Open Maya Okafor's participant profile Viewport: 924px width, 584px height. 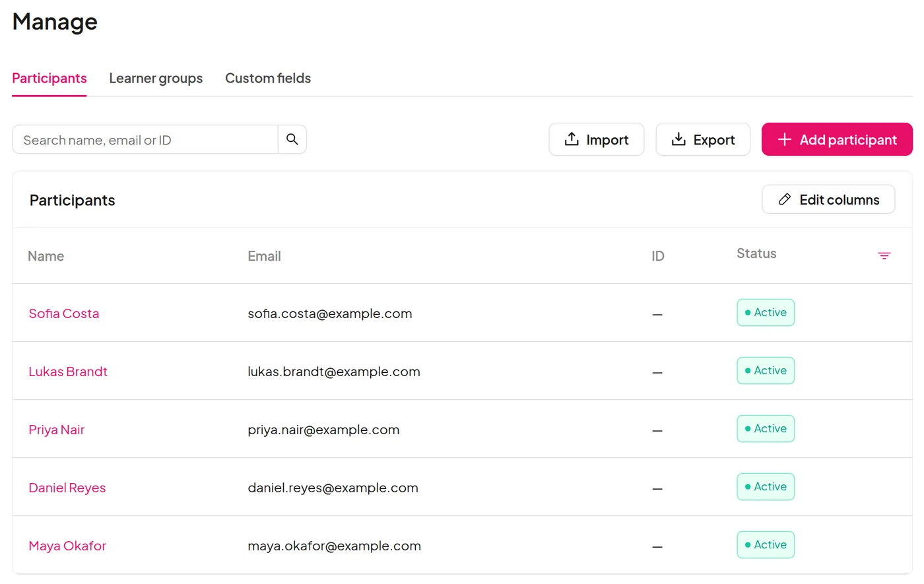pos(67,546)
